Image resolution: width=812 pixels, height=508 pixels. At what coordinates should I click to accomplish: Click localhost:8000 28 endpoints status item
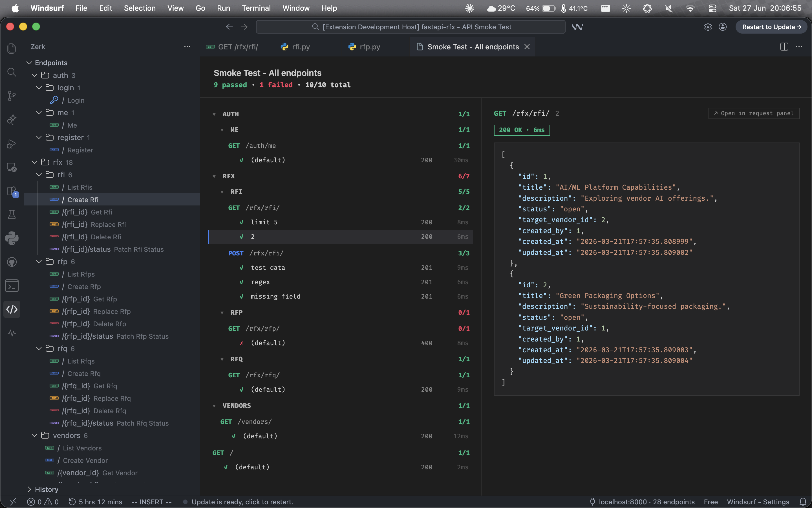(x=642, y=502)
